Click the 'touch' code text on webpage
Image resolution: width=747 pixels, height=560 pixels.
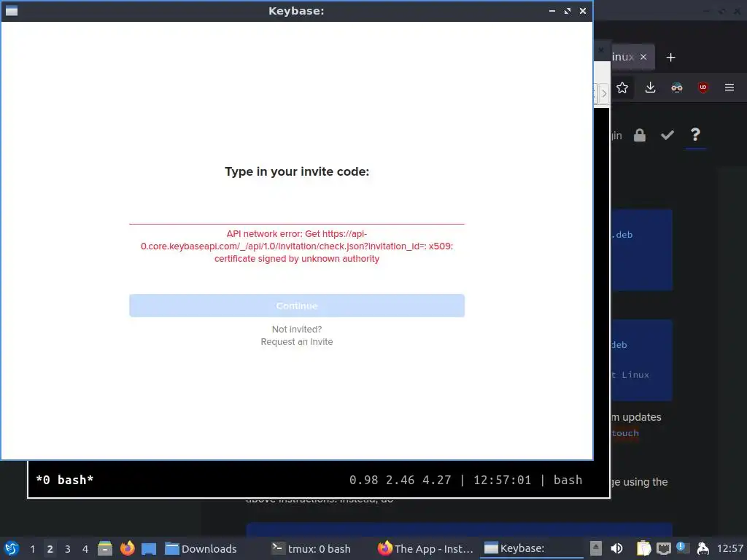[625, 433]
